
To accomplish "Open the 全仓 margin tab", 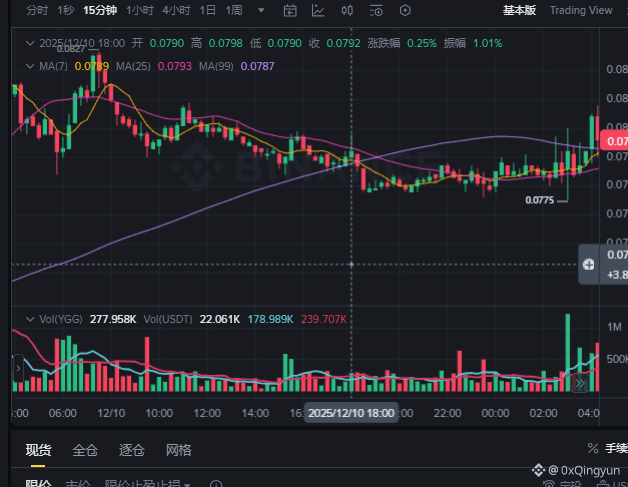I will tap(85, 450).
